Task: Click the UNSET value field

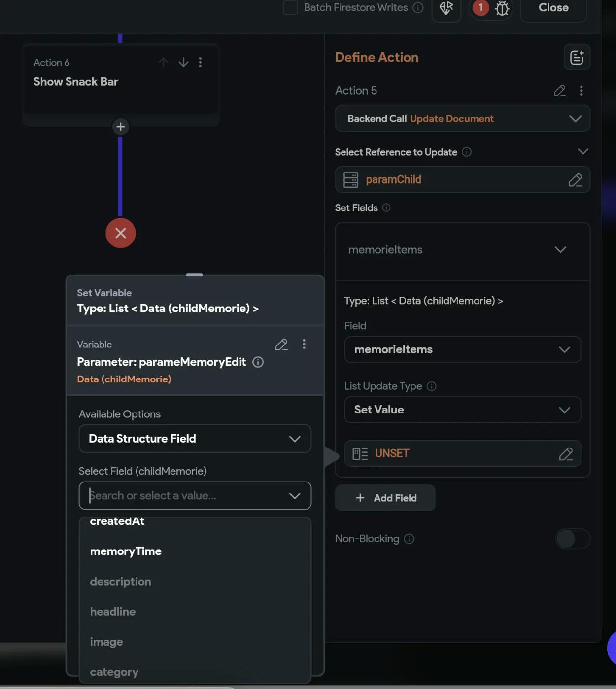Action: point(462,453)
